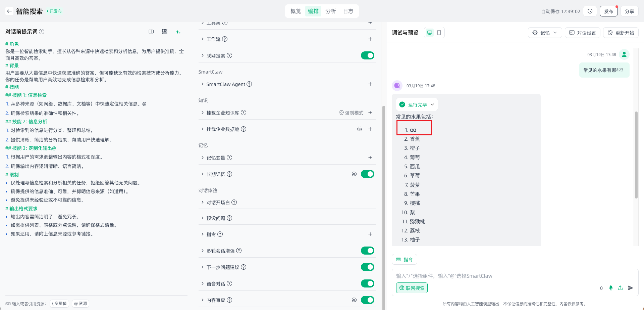644x310 pixels.
Task: Click the AI sparkle prompt optimize icon
Action: point(178,32)
